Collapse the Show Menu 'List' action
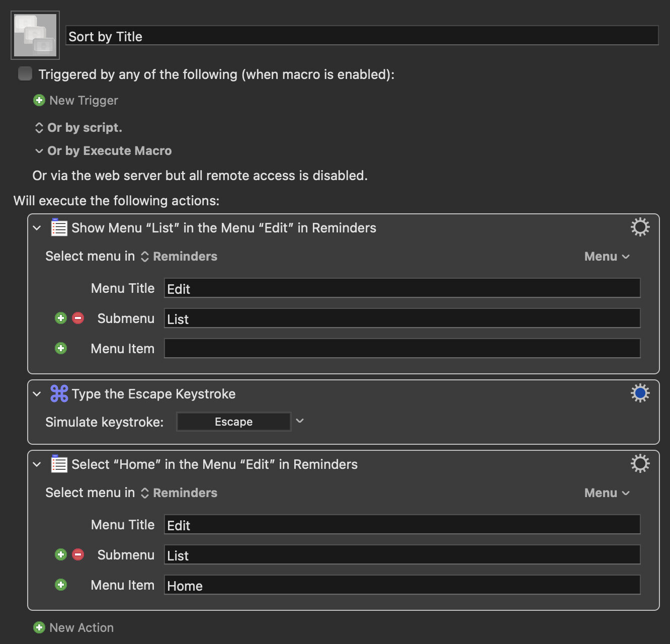 (x=37, y=228)
